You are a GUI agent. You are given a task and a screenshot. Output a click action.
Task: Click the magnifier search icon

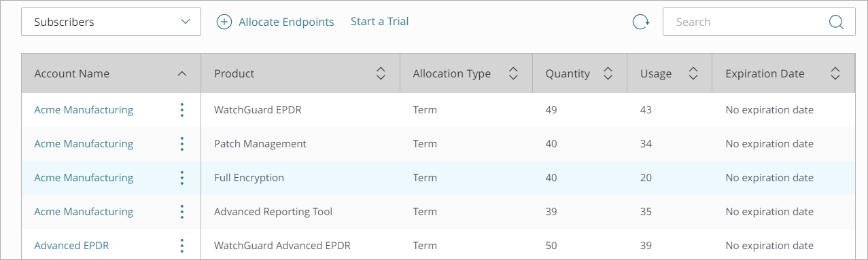[x=836, y=22]
